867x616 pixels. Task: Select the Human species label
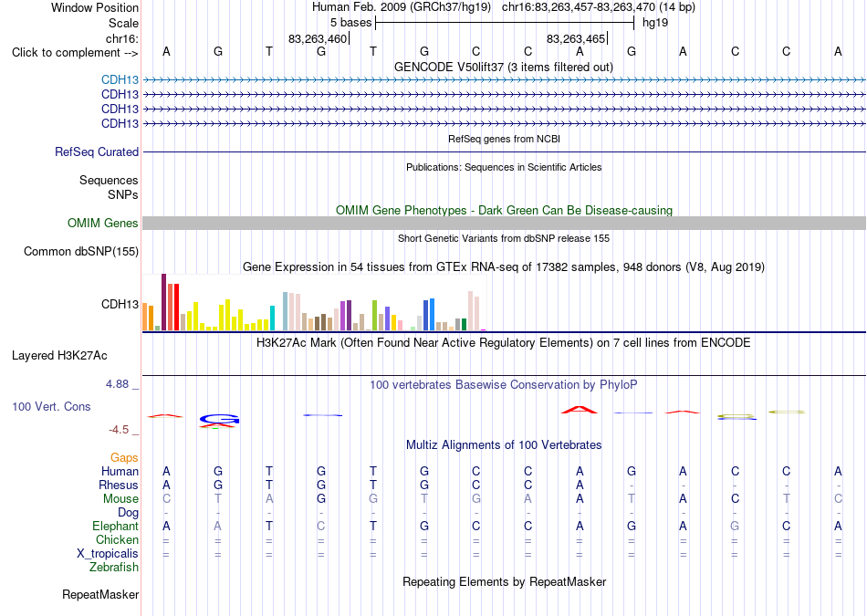[x=120, y=472]
